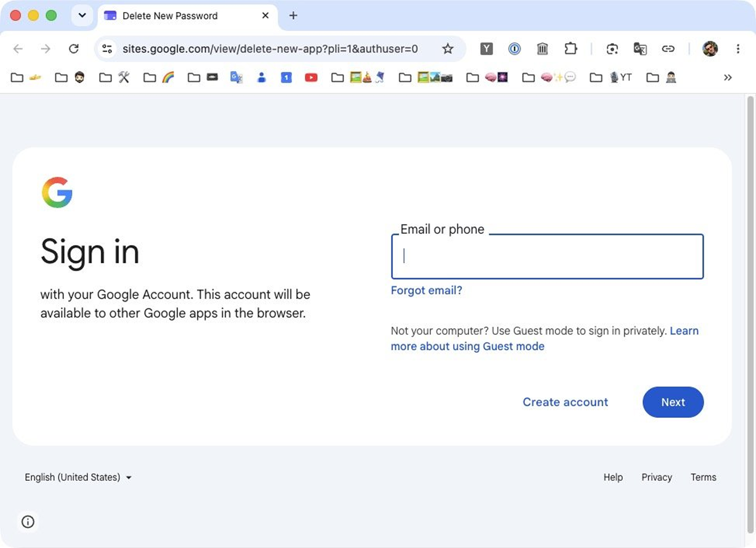Viewport: 756px width, 548px height.
Task: Open the Y extension icon
Action: pyautogui.click(x=486, y=49)
